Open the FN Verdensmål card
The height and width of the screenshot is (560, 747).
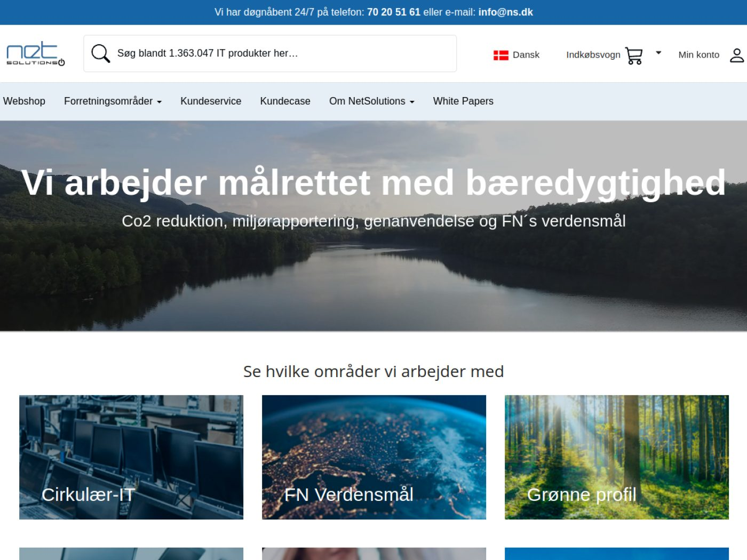[374, 457]
